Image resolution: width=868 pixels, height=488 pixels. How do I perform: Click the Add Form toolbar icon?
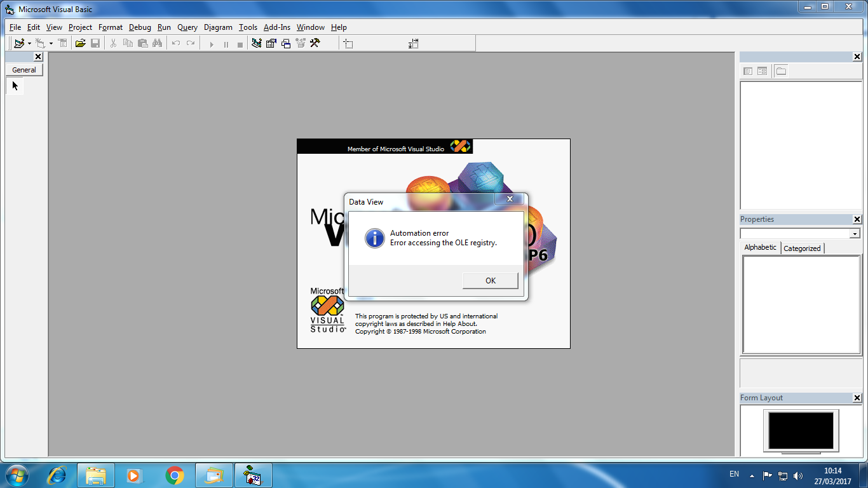(41, 43)
